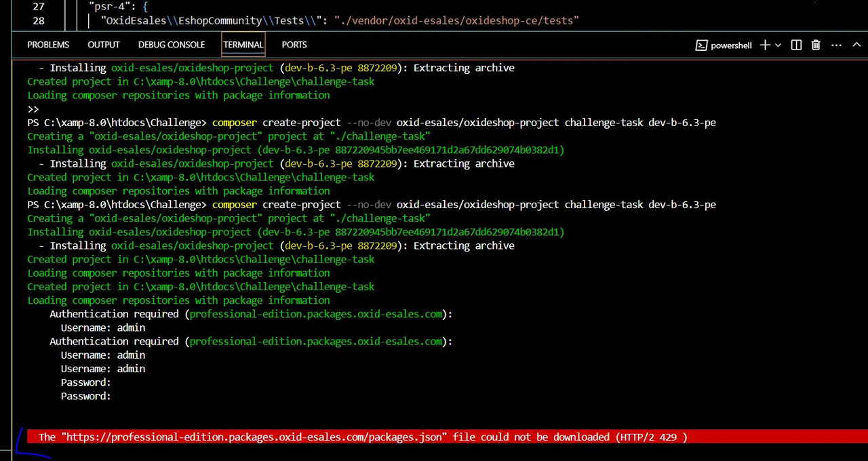Open the OUTPUT panel tab
The image size is (868, 461).
tap(104, 45)
